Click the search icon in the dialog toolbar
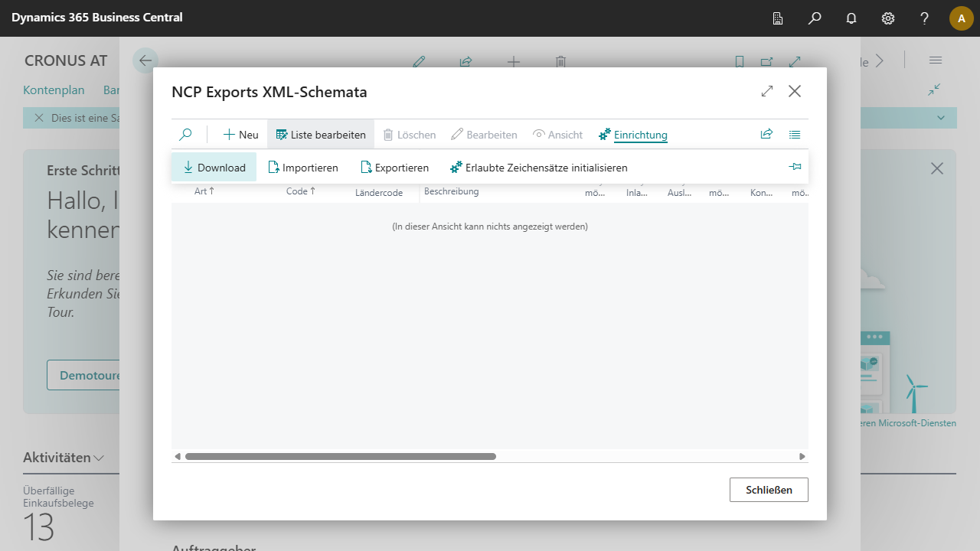Image resolution: width=980 pixels, height=551 pixels. click(x=185, y=135)
